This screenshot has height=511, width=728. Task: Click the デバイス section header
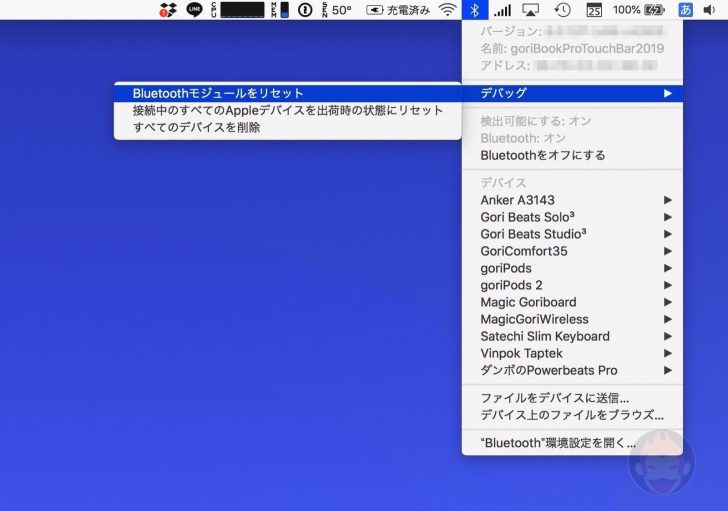tap(572, 182)
